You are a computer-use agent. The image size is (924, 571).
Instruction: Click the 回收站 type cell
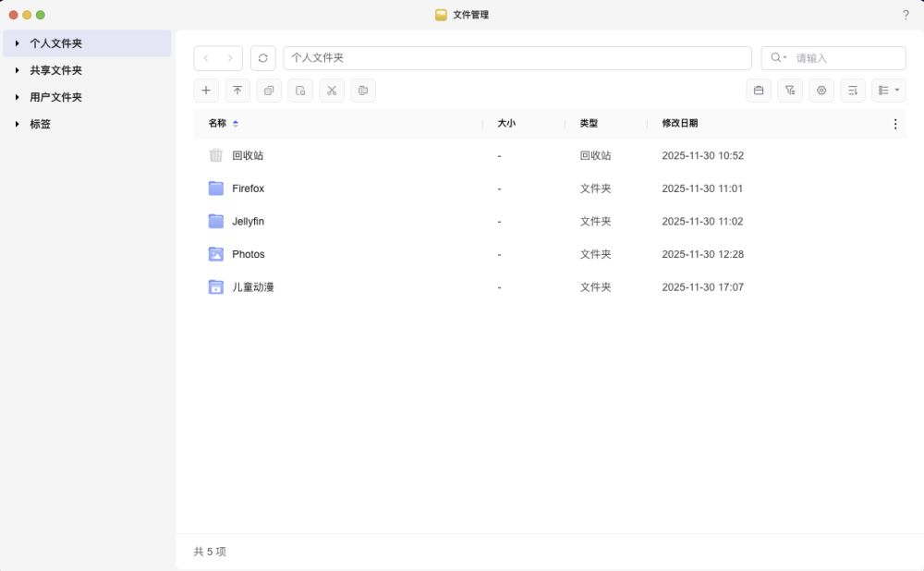pos(595,155)
